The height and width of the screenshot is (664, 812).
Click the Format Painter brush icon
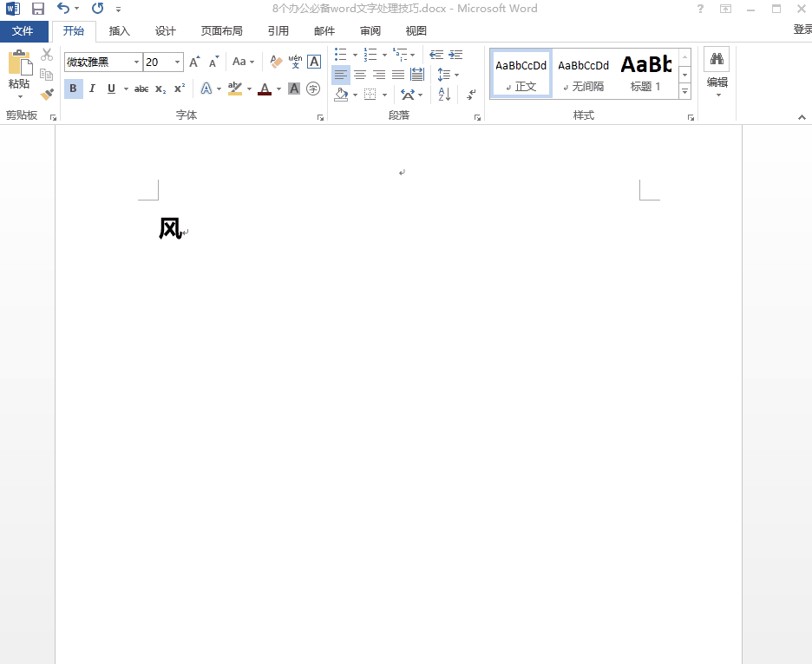point(47,94)
